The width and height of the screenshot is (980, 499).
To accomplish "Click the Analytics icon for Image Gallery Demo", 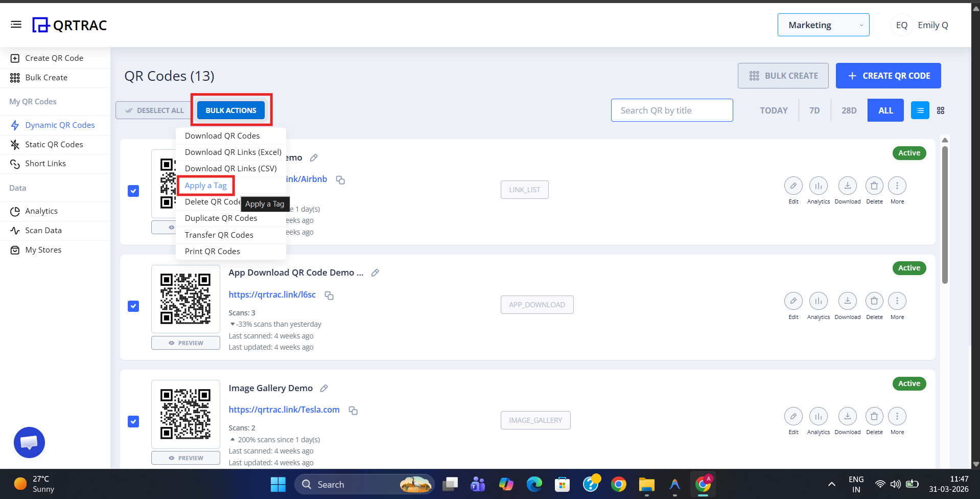I will coord(818,416).
